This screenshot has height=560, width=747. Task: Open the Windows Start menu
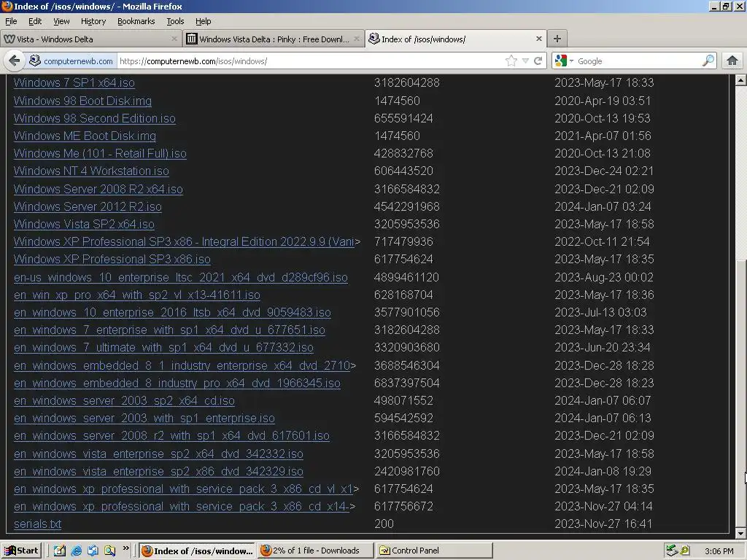[21, 551]
